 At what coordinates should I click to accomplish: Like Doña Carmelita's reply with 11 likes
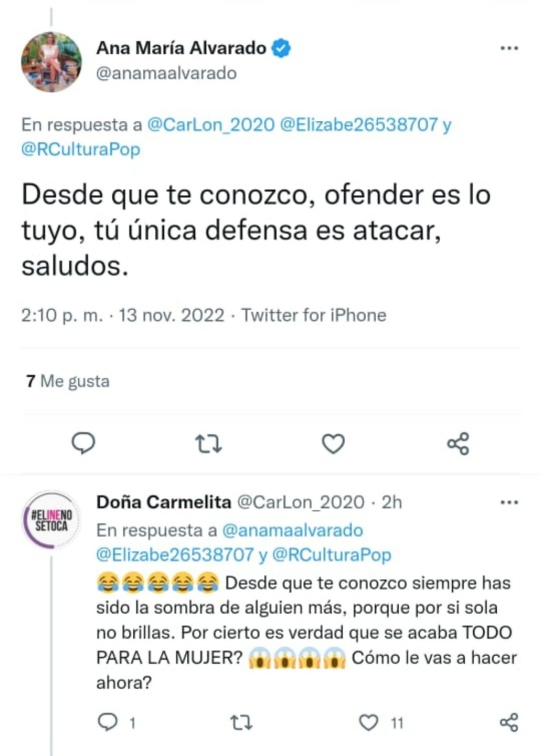368,723
